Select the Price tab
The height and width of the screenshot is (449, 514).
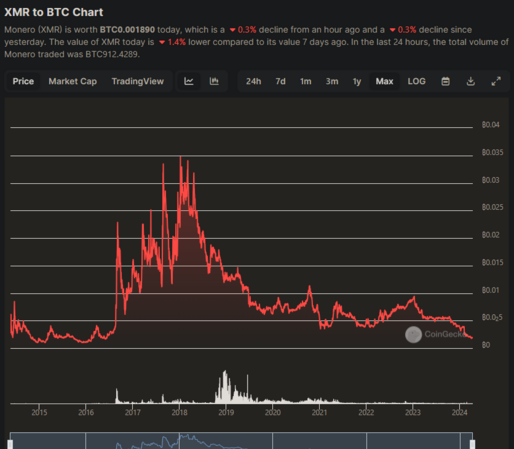coord(23,81)
